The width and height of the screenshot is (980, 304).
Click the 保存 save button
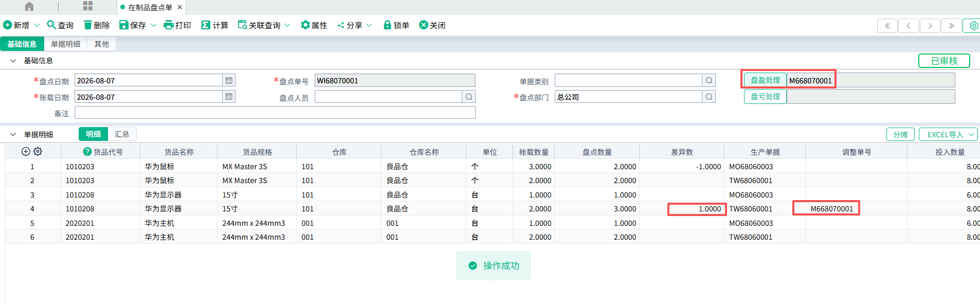coord(133,25)
